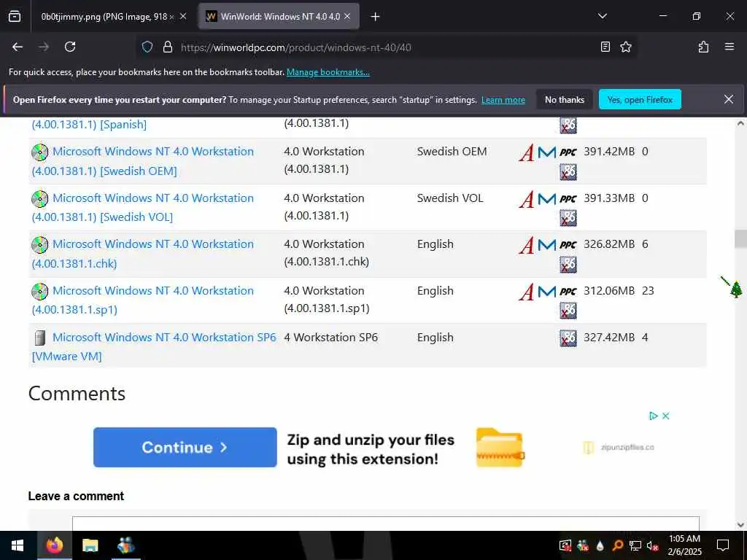The width and height of the screenshot is (747, 560).
Task: Open Firefox View icon in tab strip
Action: tap(15, 17)
